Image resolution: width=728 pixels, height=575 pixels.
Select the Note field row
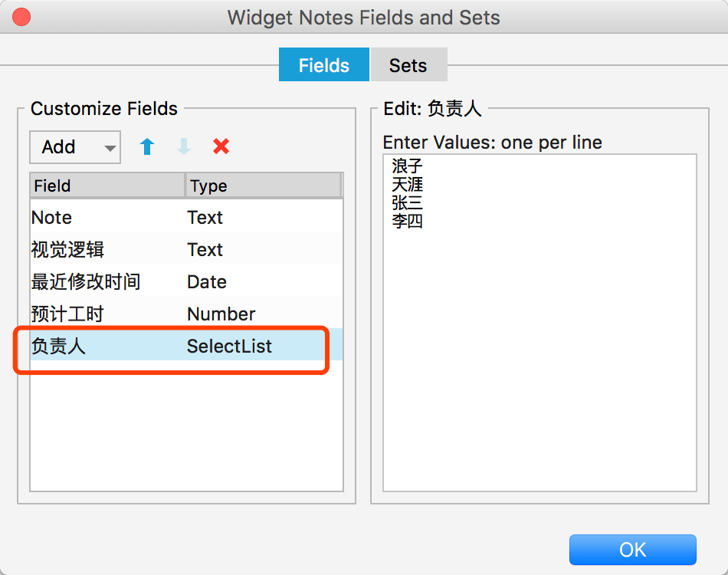[187, 218]
